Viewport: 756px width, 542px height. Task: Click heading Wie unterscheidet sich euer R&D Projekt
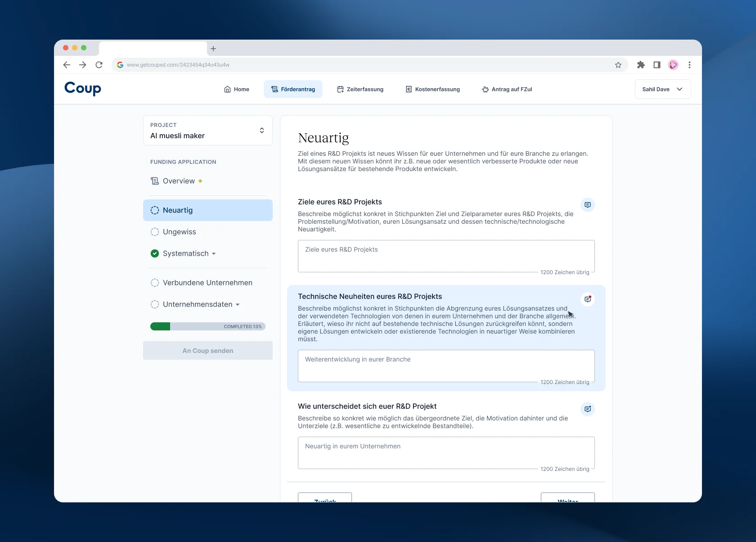coord(367,406)
